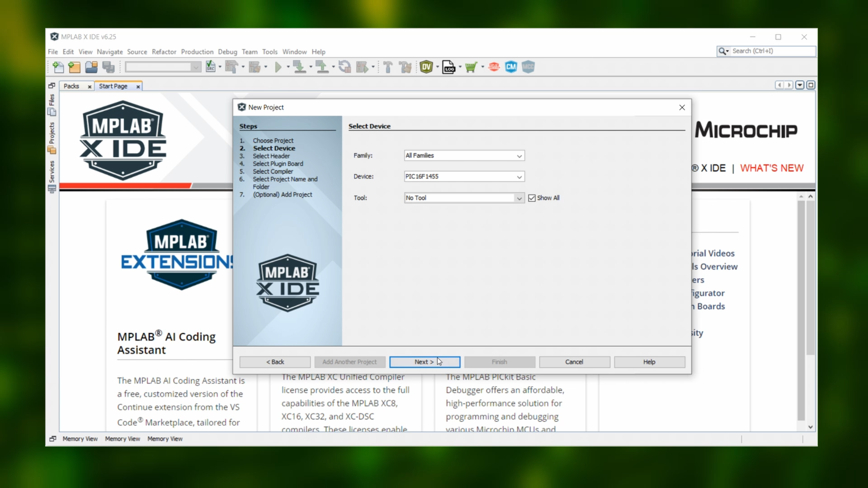Expand the Tool dropdown

pos(519,198)
